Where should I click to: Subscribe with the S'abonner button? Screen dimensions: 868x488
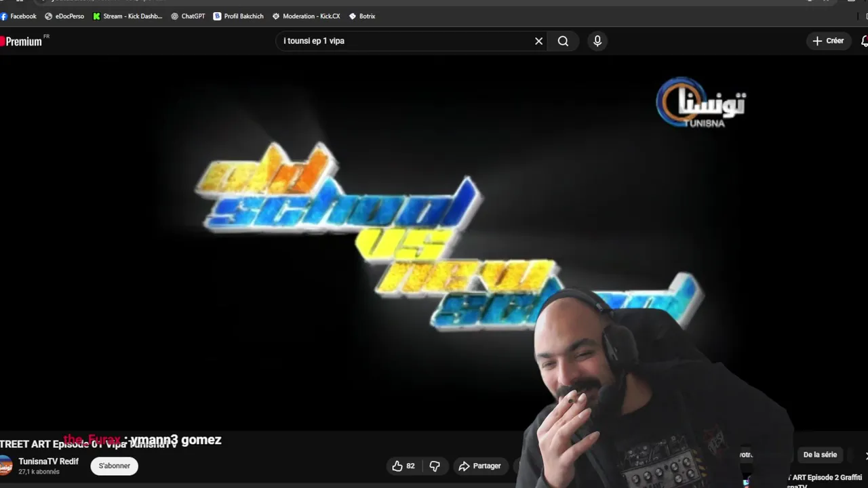click(115, 466)
